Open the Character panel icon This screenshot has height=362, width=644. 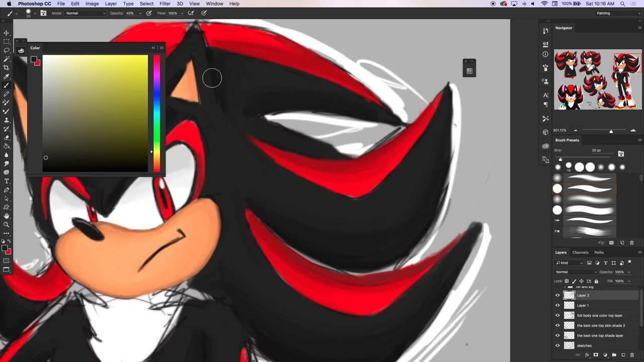tap(546, 95)
